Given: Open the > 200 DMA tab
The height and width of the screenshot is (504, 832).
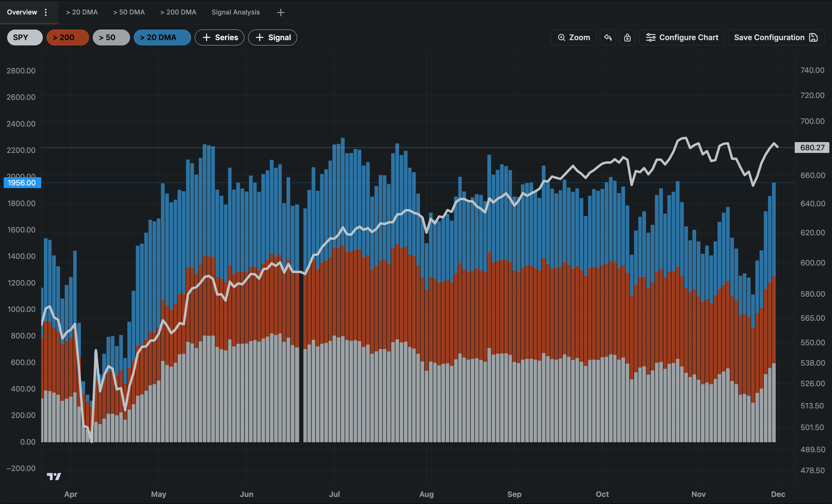Looking at the screenshot, I should (178, 12).
